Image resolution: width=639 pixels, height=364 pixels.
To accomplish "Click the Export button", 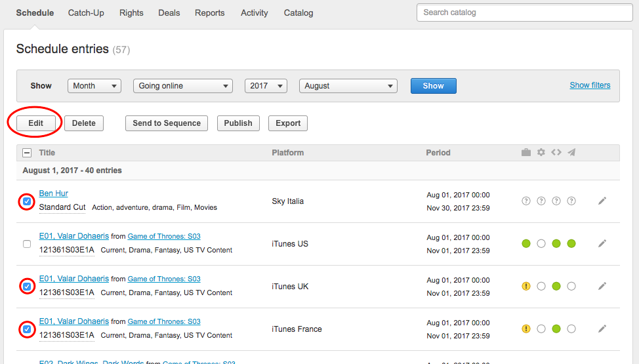I will click(288, 123).
